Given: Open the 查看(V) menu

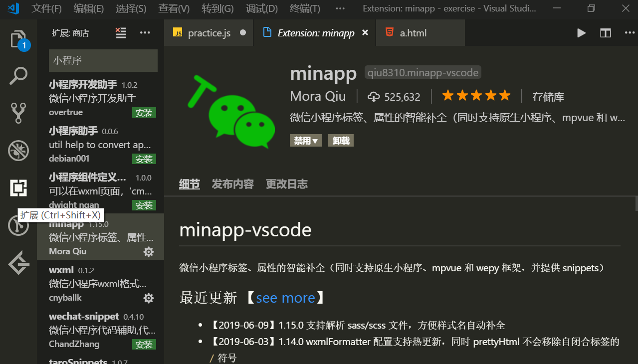Looking at the screenshot, I should click(174, 8).
